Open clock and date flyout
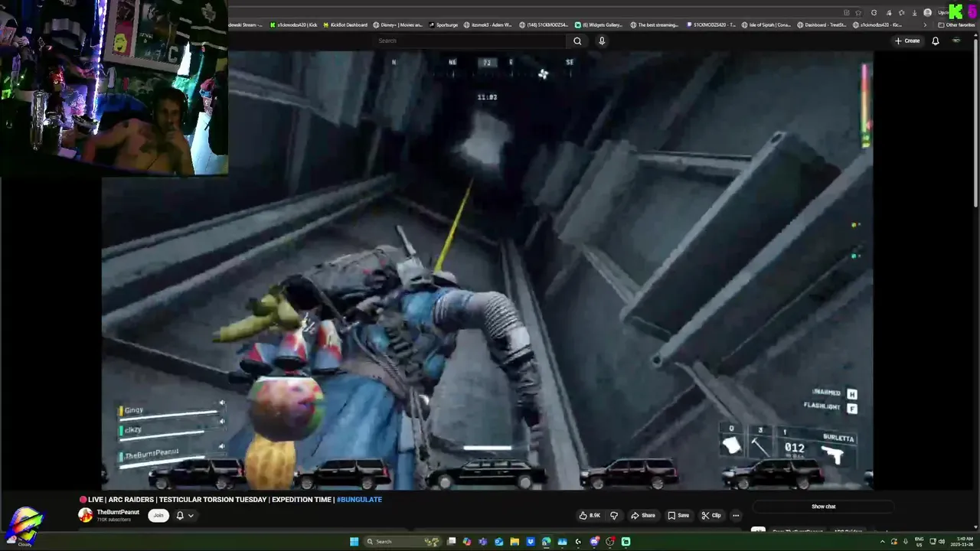The image size is (980, 551). point(964,542)
